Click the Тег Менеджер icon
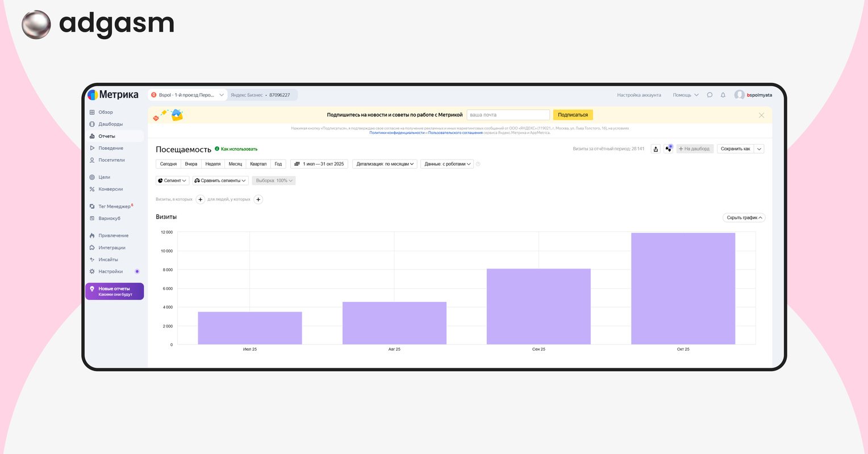Screen dimensions: 868x454 92,207
